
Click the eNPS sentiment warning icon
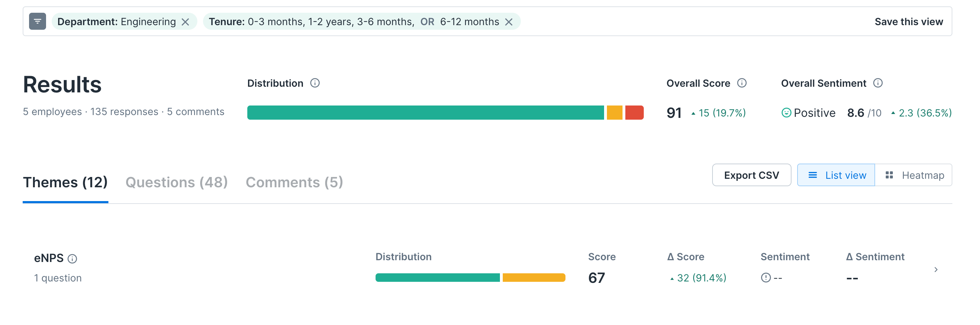click(x=765, y=278)
